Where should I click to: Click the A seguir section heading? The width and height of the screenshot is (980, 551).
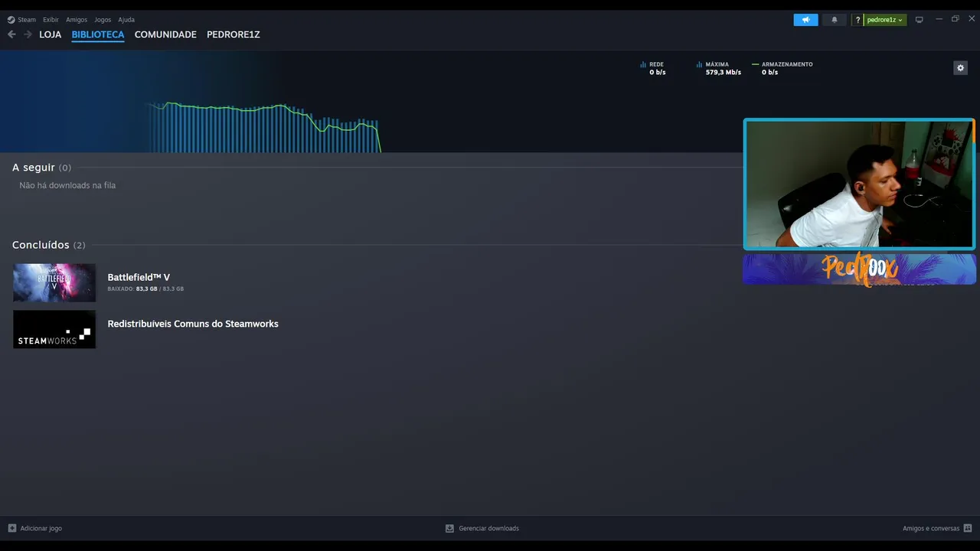pos(42,168)
